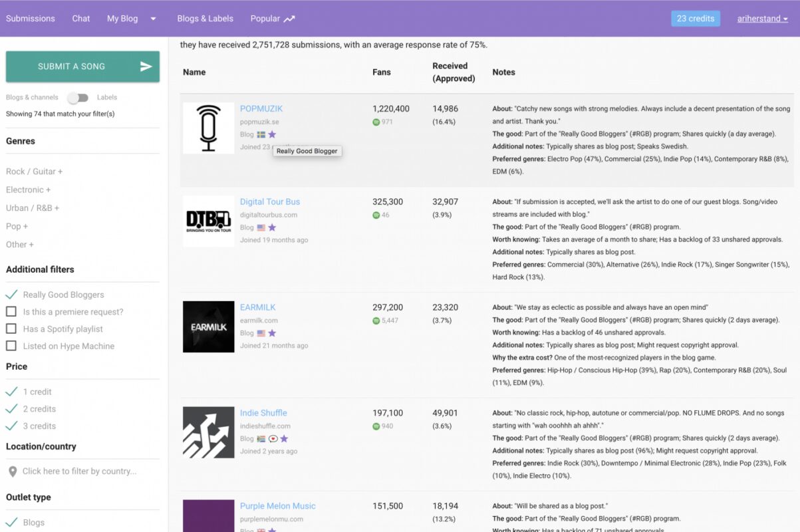Click the purple star for Digital Tour Bus
The image size is (800, 532).
[x=272, y=227]
